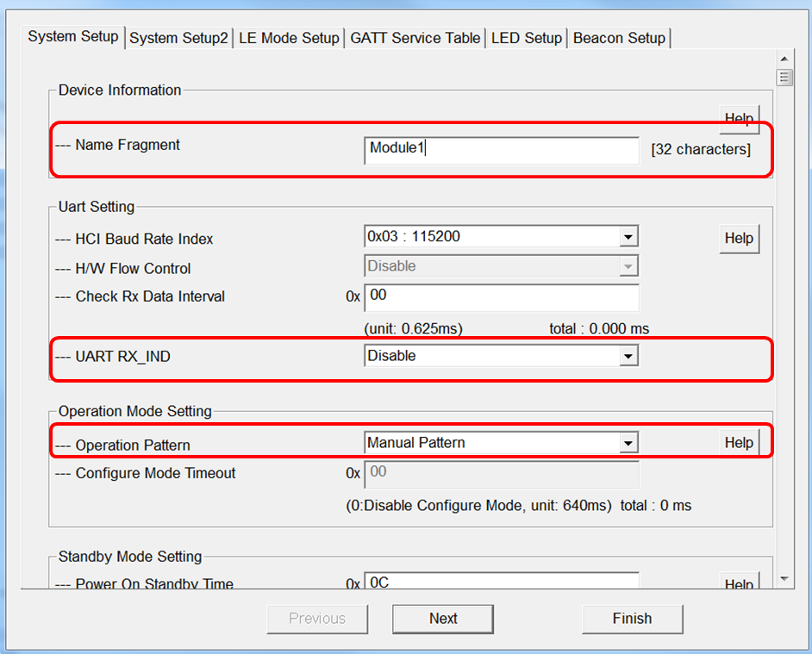The height and width of the screenshot is (654, 812).
Task: Open the Beacon Setup tab
Action: 619,38
